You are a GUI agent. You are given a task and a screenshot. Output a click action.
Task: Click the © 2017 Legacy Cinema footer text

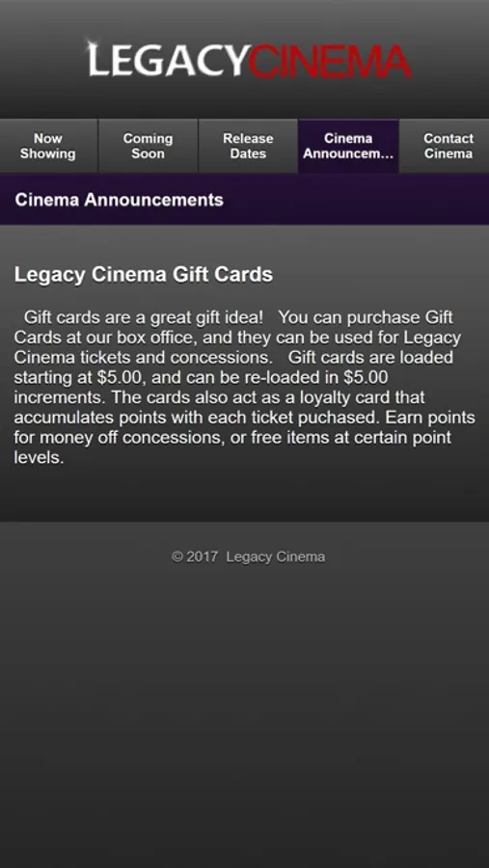pyautogui.click(x=248, y=556)
